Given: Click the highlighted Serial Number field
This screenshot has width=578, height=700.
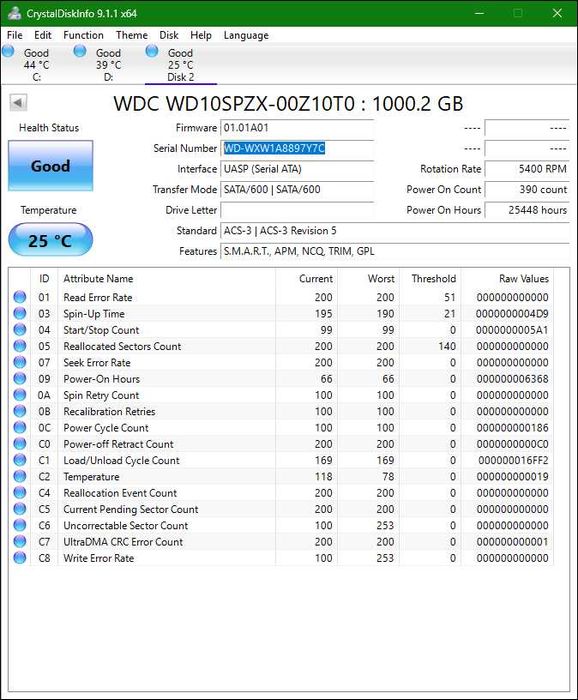Looking at the screenshot, I should pyautogui.click(x=297, y=148).
